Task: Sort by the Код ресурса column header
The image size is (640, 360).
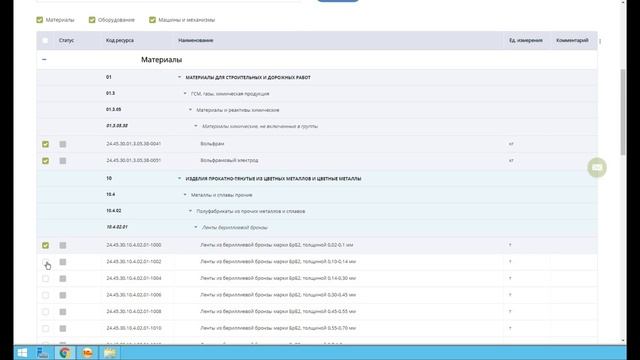Action: click(x=120, y=40)
